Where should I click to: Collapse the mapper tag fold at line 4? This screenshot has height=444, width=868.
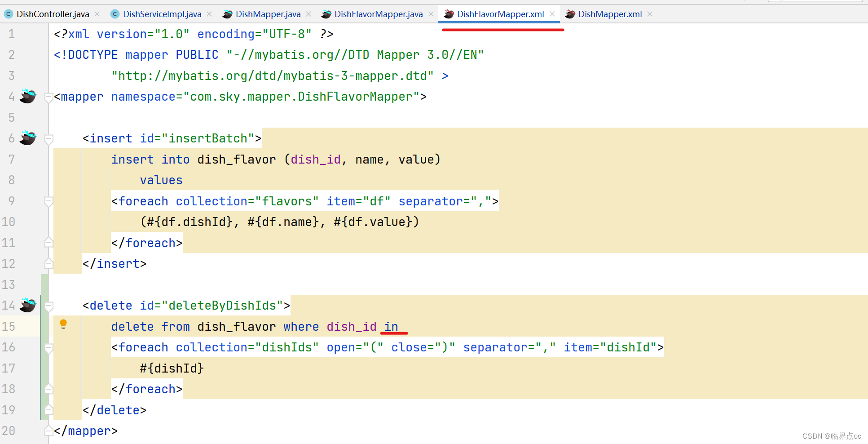click(49, 97)
